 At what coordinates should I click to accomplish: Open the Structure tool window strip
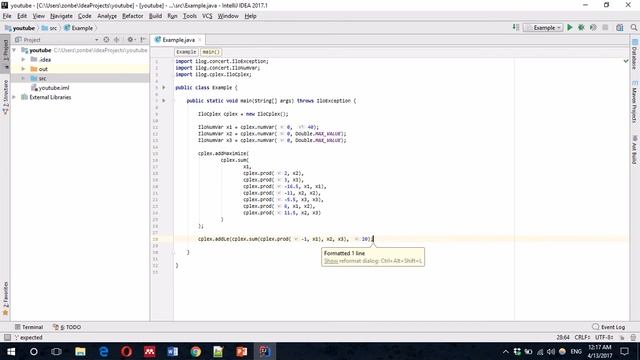[x=5, y=97]
